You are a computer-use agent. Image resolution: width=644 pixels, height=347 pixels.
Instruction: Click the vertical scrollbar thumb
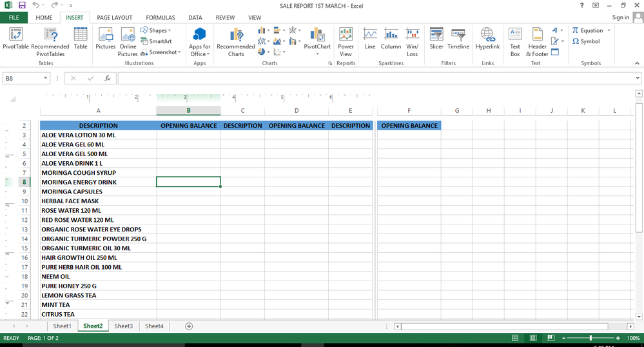[639, 166]
